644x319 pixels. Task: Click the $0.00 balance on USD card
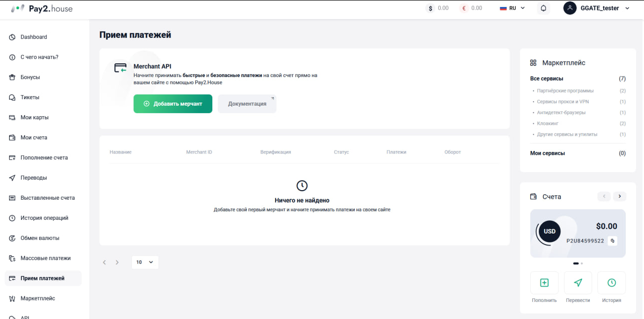click(x=606, y=226)
